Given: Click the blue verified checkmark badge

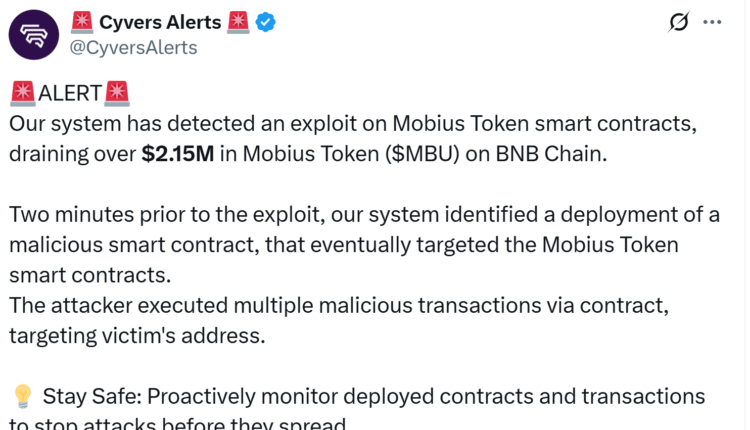Looking at the screenshot, I should (x=266, y=21).
